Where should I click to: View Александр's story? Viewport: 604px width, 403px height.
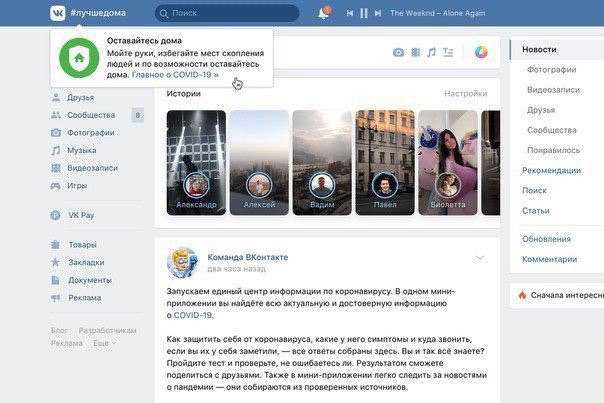point(196,163)
